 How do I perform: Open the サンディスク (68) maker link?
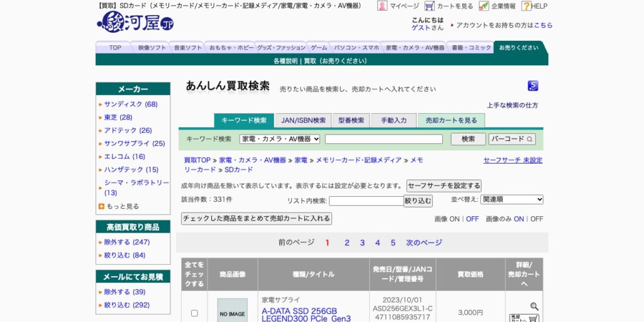point(131,104)
